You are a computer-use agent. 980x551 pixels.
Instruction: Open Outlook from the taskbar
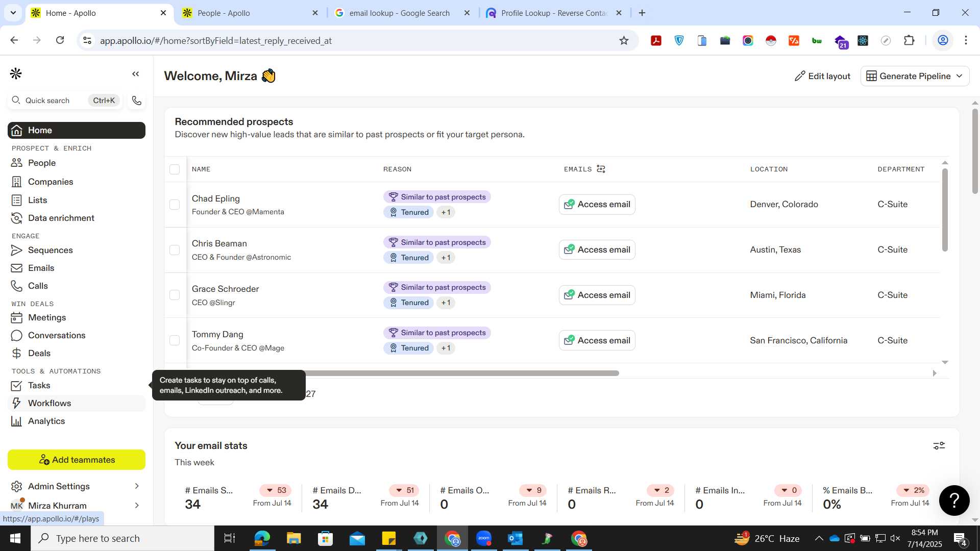tap(516, 538)
